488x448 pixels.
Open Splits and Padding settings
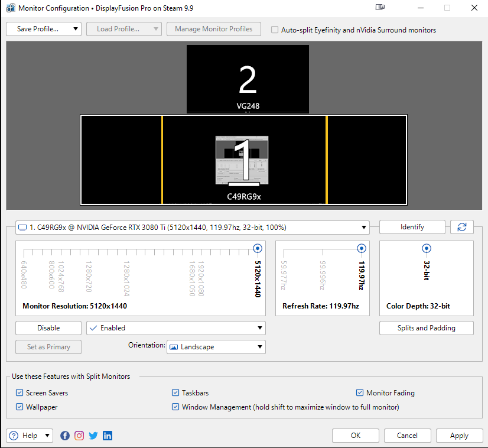(427, 328)
